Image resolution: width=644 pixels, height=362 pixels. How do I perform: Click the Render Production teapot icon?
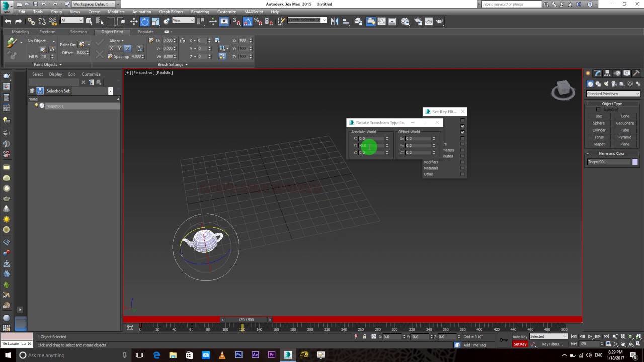[440, 21]
